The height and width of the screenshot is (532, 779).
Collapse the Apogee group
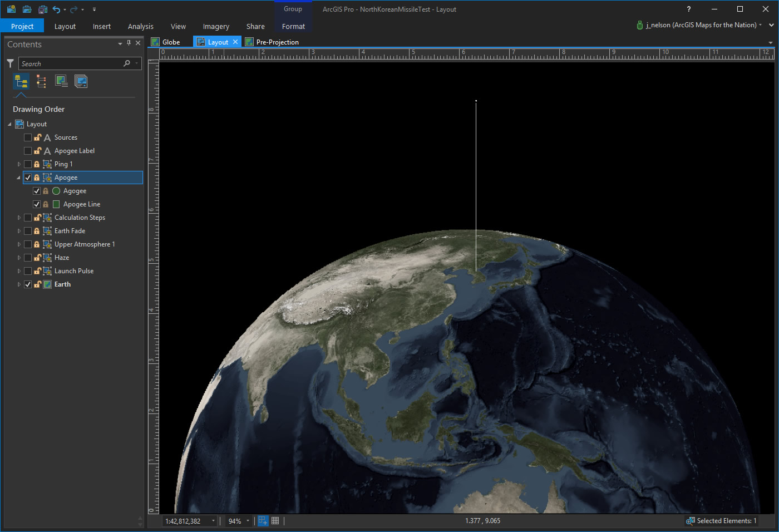[x=18, y=178]
